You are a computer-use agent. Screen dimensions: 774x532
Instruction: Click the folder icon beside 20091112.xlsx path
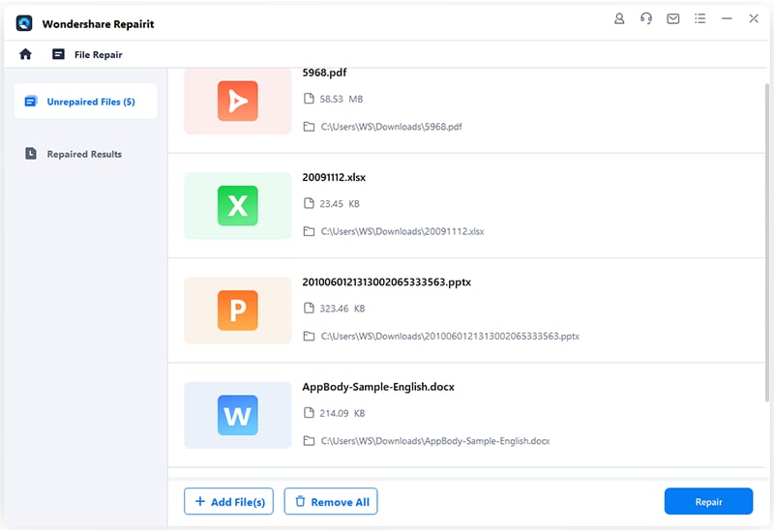pyautogui.click(x=310, y=231)
